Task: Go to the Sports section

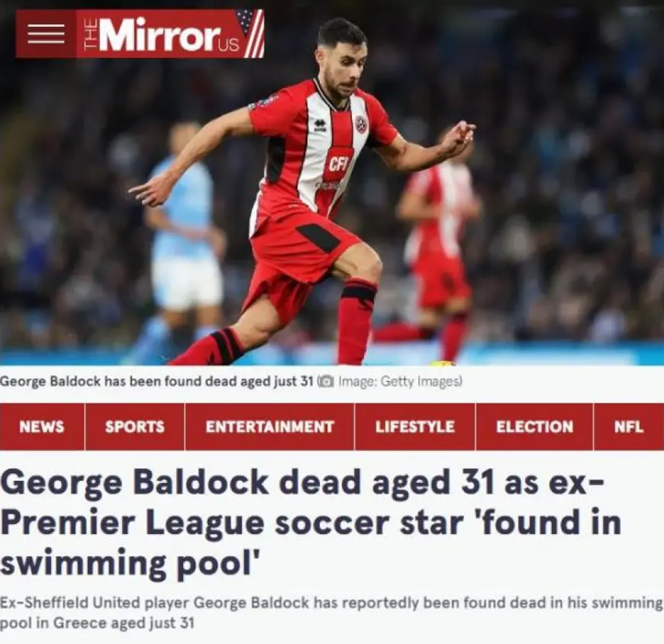Action: (135, 427)
